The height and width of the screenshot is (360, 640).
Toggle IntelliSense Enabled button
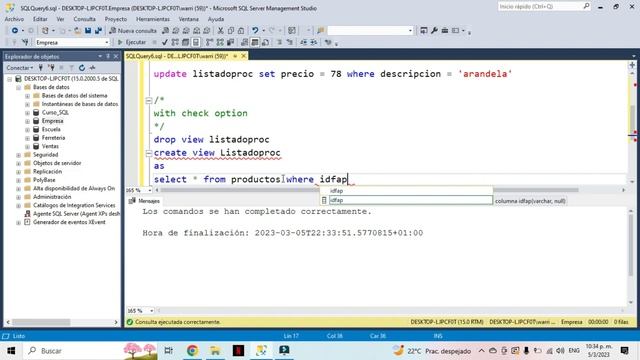click(196, 42)
